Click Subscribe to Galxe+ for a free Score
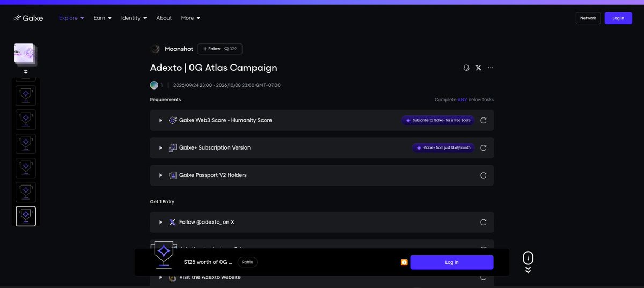 [438, 120]
